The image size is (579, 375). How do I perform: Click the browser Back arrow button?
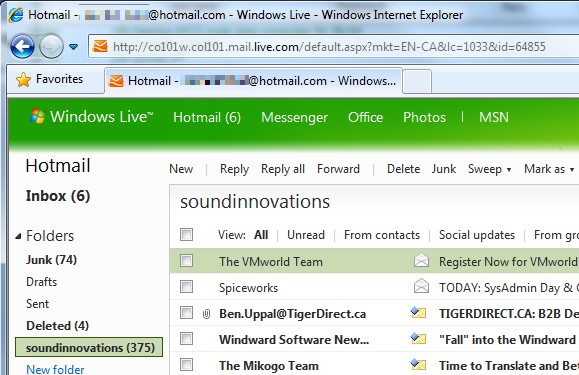tap(22, 47)
